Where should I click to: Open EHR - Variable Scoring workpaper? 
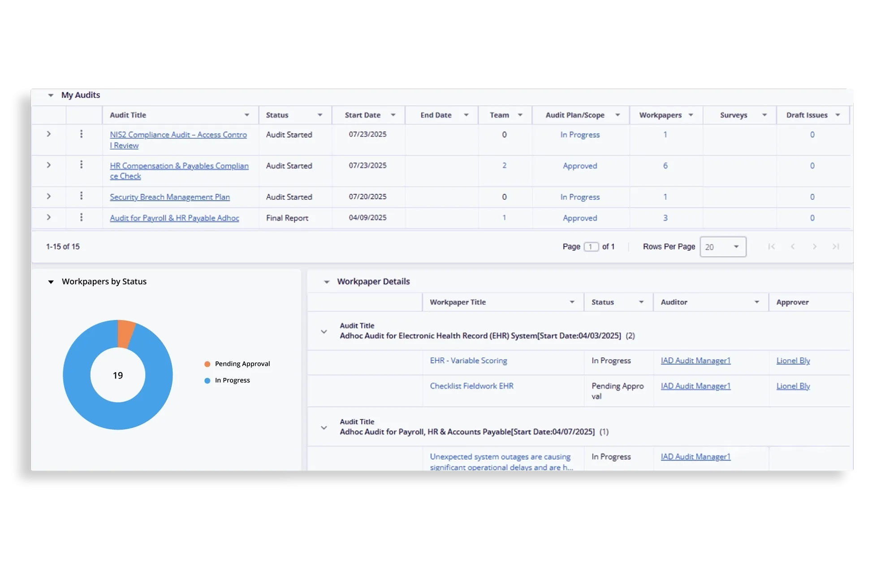(x=468, y=361)
